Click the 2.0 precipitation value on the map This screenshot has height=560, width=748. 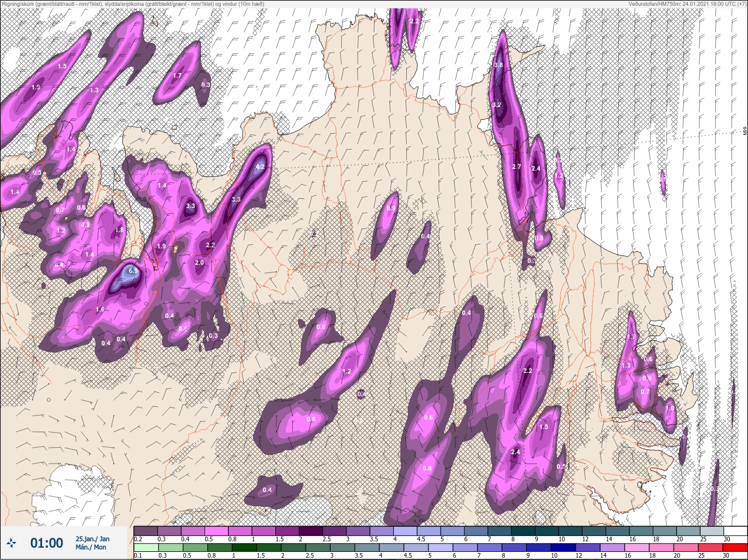pos(199,262)
